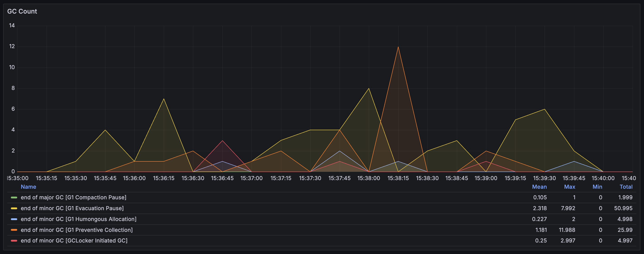Click the yellow G1 Evacuation Pause series color
The height and width of the screenshot is (254, 644).
14,208
